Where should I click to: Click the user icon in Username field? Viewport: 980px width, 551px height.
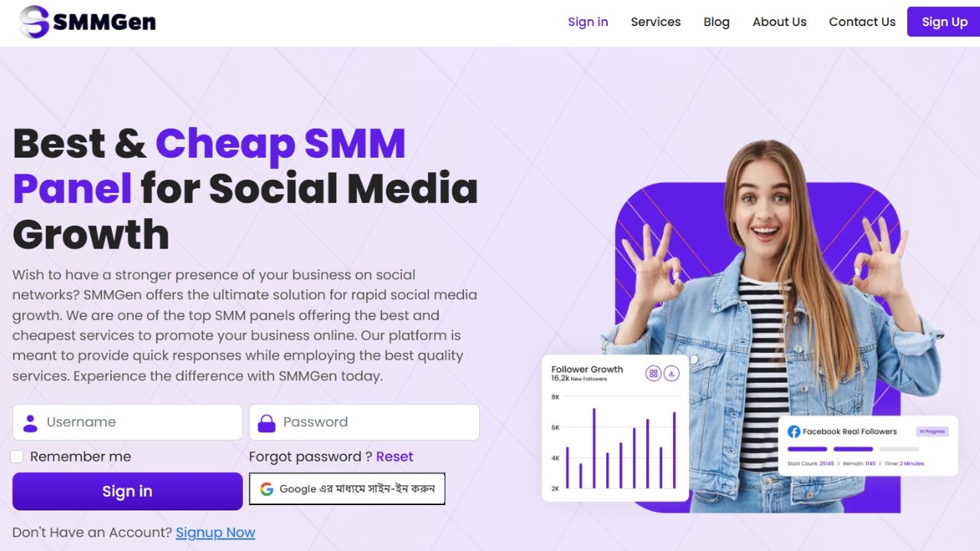pos(31,422)
